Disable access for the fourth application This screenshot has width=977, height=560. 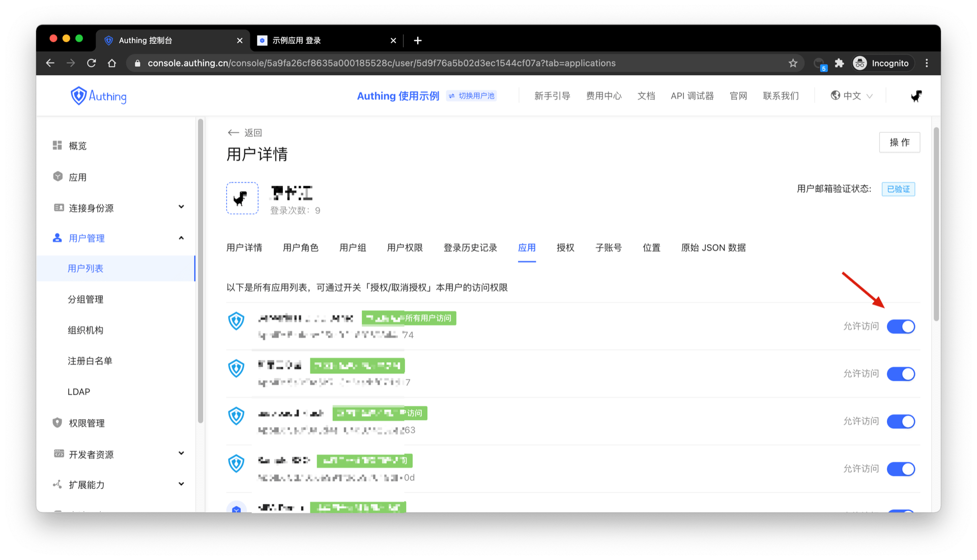tap(901, 468)
